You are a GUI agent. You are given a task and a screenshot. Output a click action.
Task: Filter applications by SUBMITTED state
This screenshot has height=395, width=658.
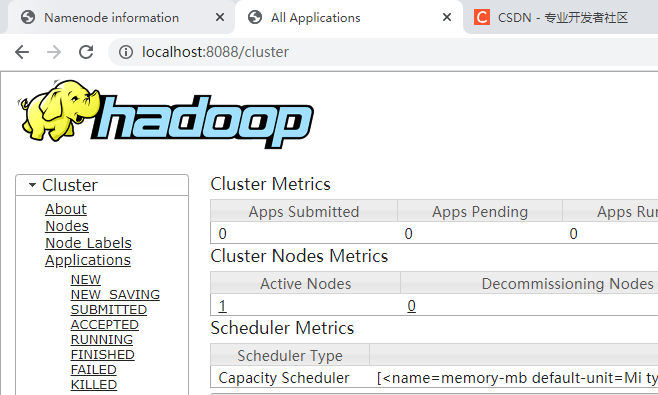coord(109,310)
